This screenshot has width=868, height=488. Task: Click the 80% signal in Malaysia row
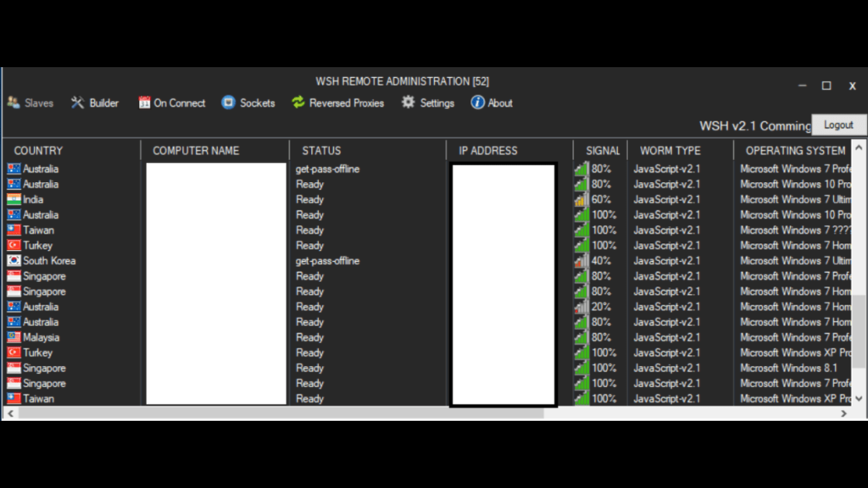tap(601, 337)
